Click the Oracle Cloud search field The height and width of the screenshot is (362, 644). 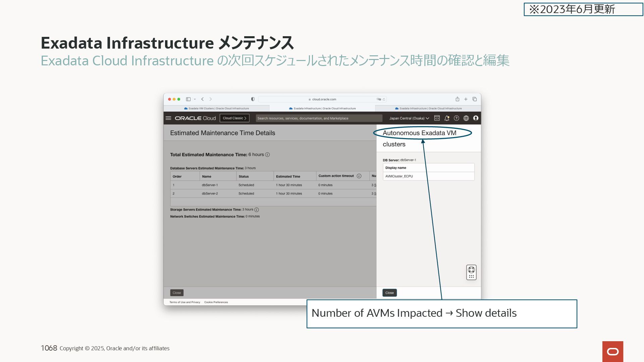pyautogui.click(x=319, y=118)
